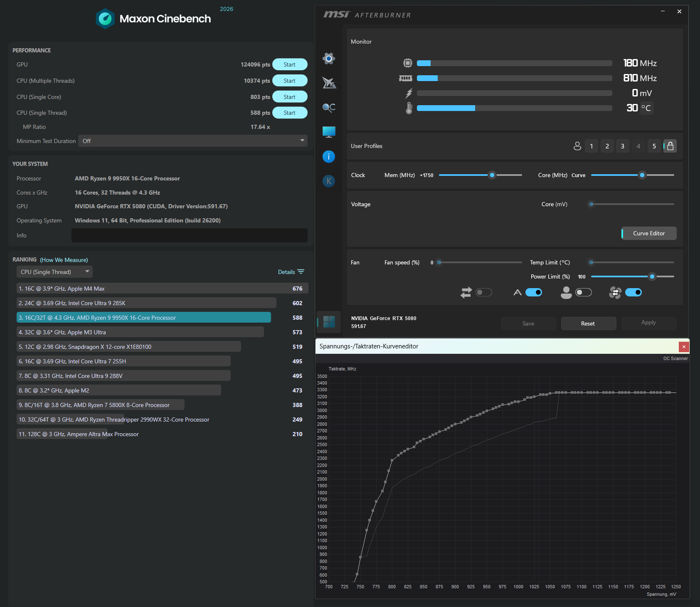The image size is (700, 607).
Task: Start the CPU (Single Thread) benchmark
Action: [x=290, y=113]
